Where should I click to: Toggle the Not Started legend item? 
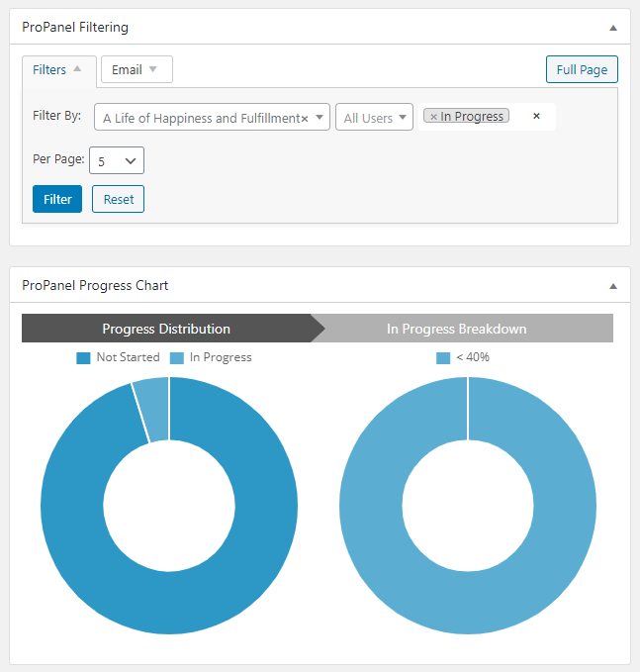click(118, 357)
